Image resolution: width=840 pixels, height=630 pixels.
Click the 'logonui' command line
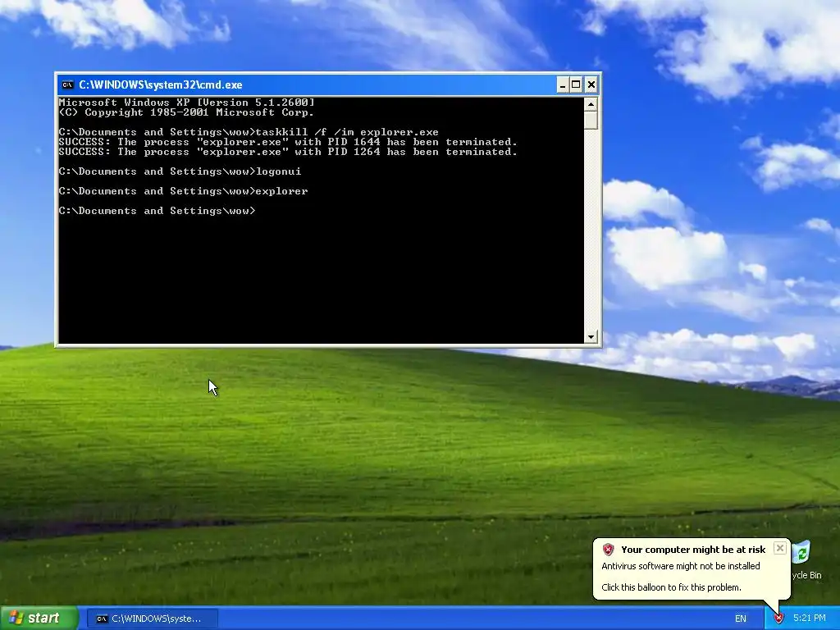click(x=180, y=171)
